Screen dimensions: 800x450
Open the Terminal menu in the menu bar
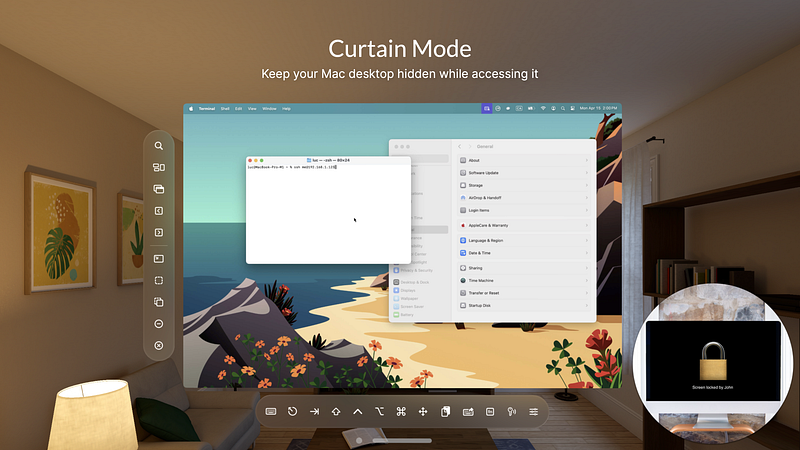[207, 109]
